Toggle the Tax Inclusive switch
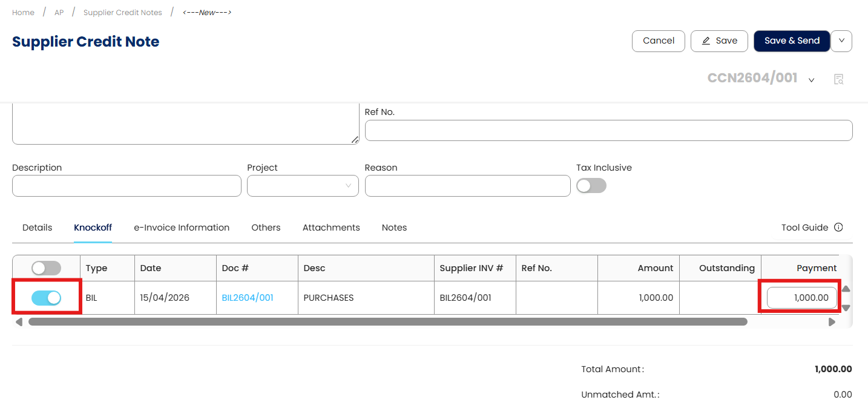Screen dimensions: 868x420 [x=591, y=186]
